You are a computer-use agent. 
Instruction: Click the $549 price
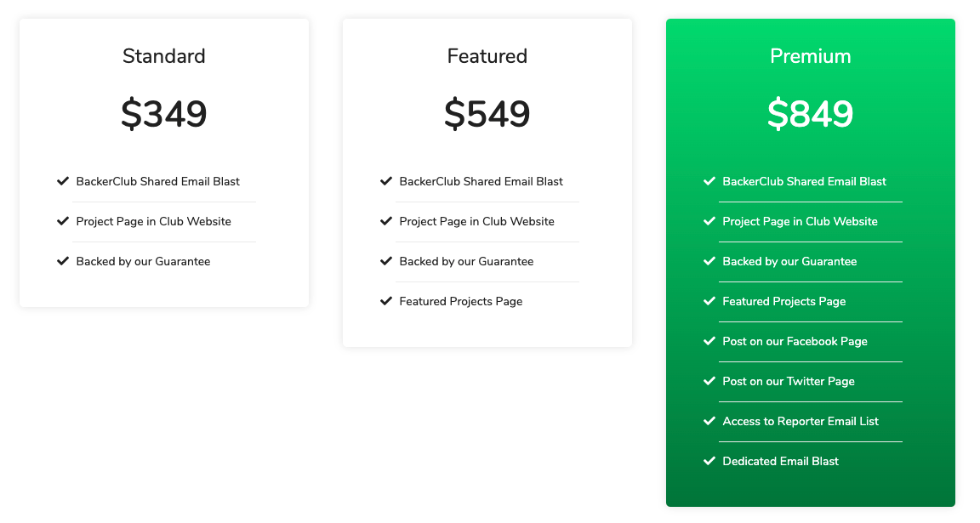[x=487, y=114]
